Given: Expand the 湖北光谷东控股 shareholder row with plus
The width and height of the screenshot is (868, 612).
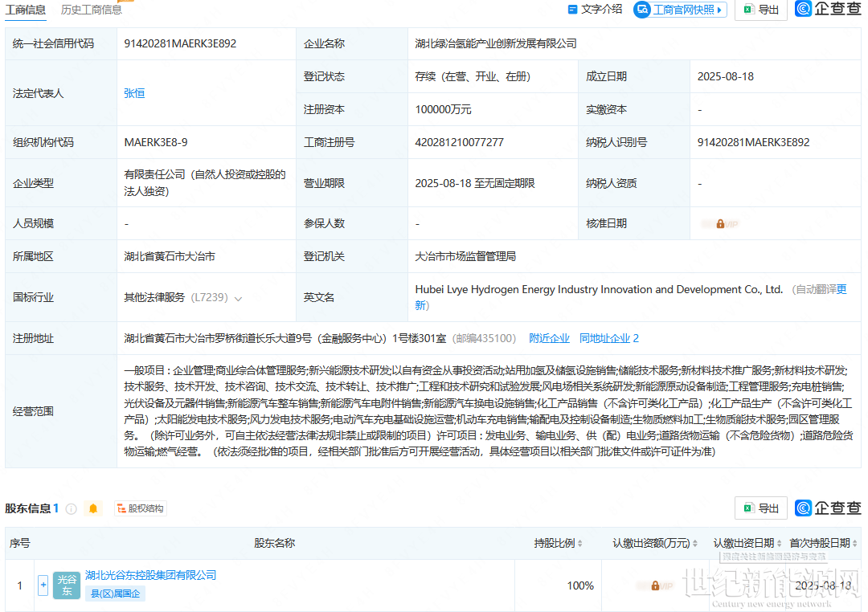Looking at the screenshot, I should click(43, 585).
